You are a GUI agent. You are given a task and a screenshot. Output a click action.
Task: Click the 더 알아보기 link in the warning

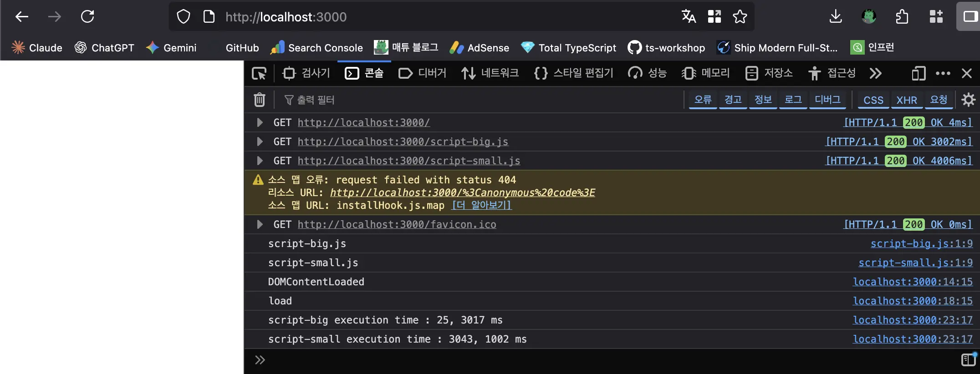point(482,205)
